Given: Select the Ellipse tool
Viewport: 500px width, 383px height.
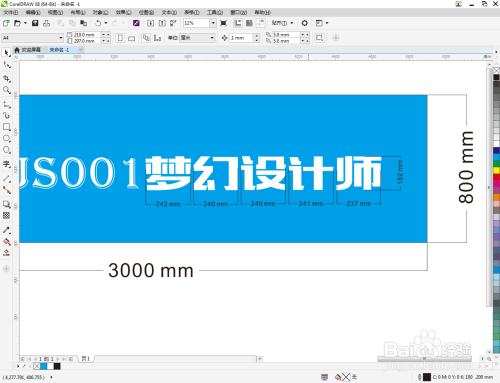Looking at the screenshot, I should click(x=6, y=138).
